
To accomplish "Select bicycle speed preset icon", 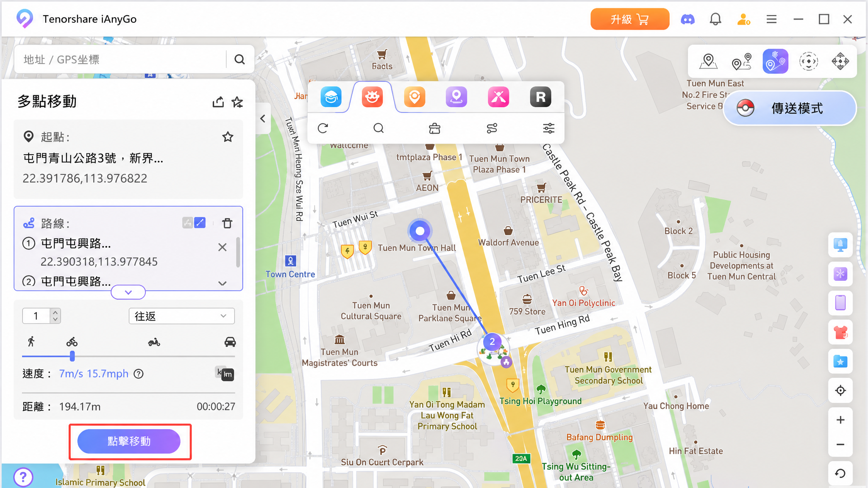I will [x=72, y=341].
